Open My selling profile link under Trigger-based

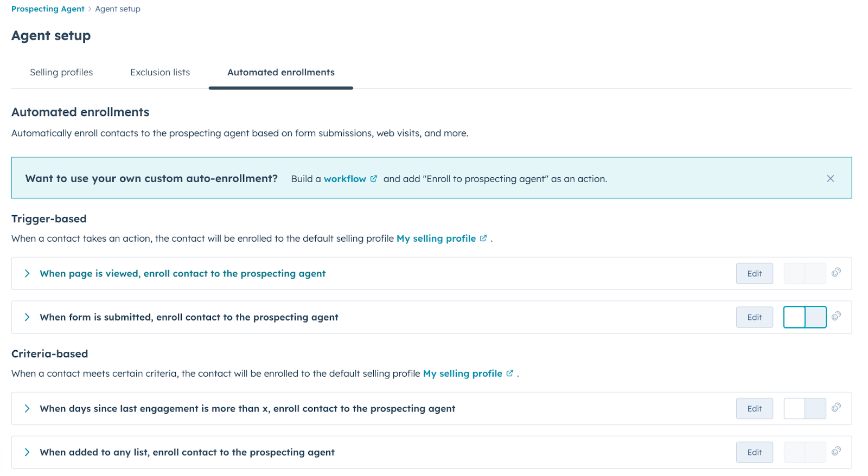436,239
